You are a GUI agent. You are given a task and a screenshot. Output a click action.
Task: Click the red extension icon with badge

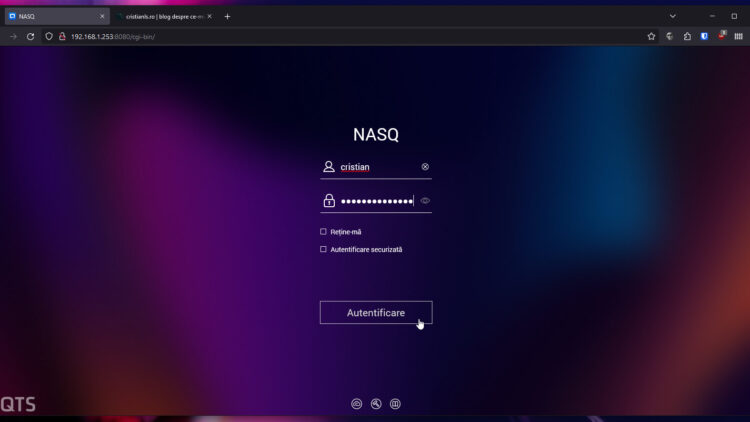tap(722, 35)
